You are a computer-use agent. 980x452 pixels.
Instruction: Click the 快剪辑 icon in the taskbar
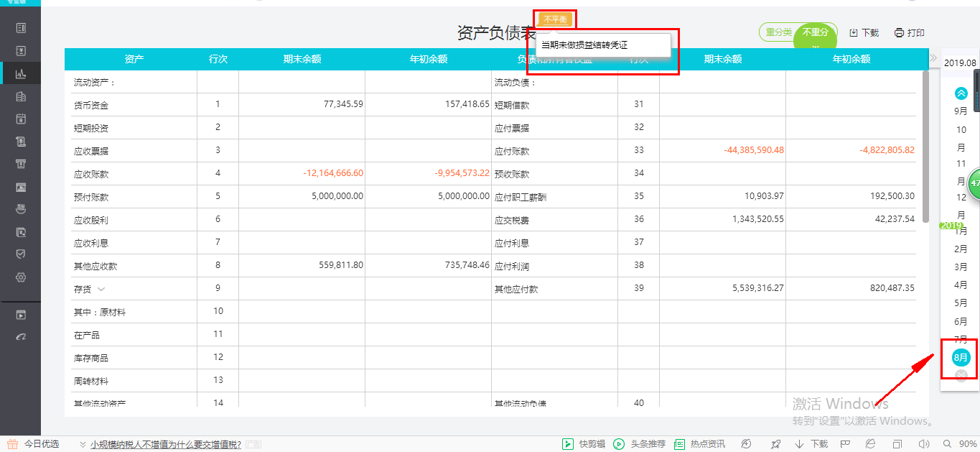tap(566, 443)
